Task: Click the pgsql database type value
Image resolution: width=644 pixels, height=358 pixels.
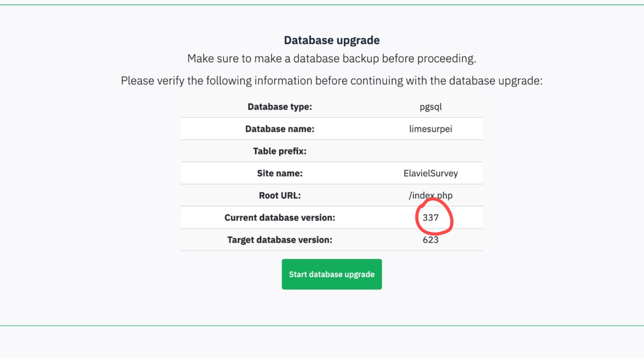Action: [430, 107]
